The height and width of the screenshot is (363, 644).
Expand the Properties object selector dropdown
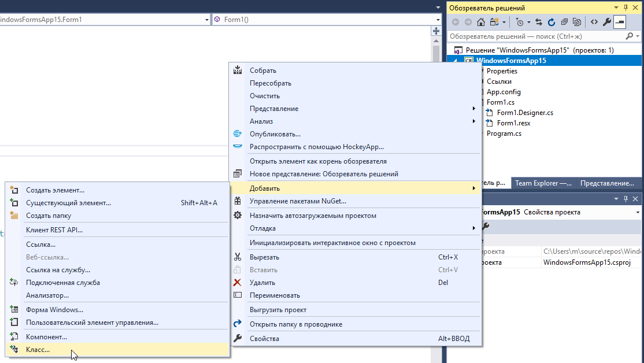click(638, 212)
